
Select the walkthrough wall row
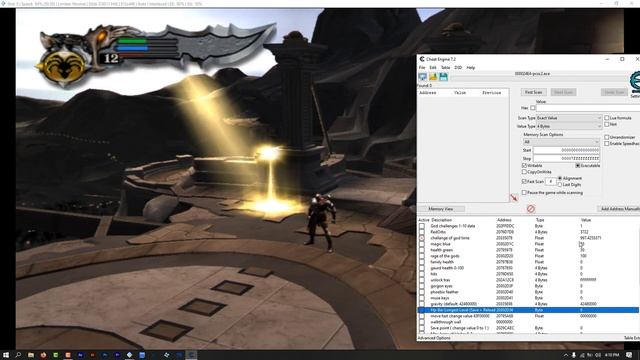pos(529,322)
